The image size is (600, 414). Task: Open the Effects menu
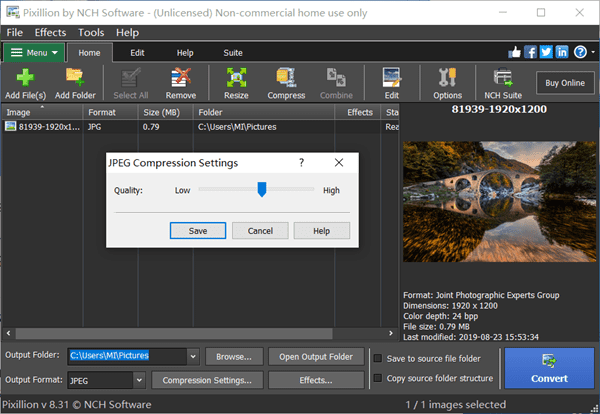pyautogui.click(x=50, y=33)
